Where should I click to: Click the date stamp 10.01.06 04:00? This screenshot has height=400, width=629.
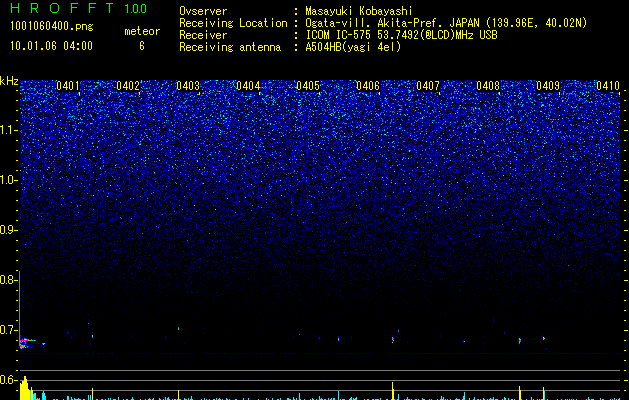coord(51,46)
